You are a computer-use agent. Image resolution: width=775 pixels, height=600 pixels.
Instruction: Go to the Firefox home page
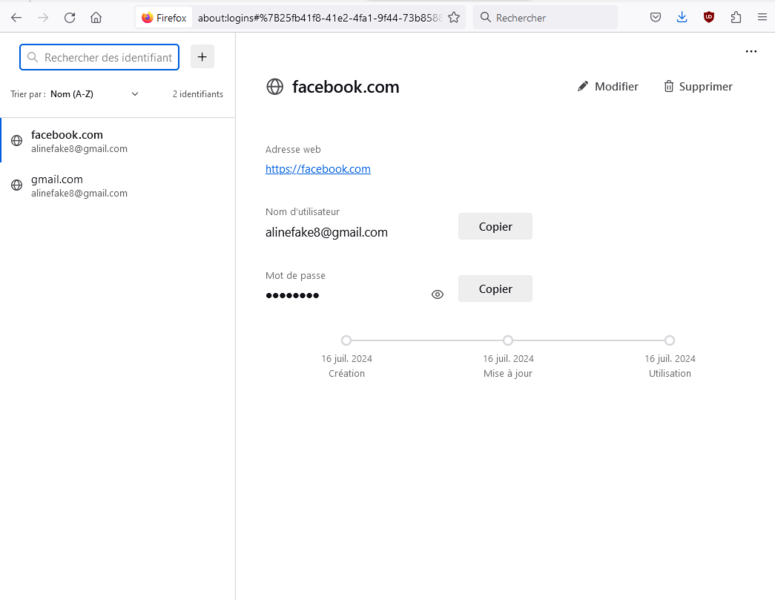click(96, 17)
